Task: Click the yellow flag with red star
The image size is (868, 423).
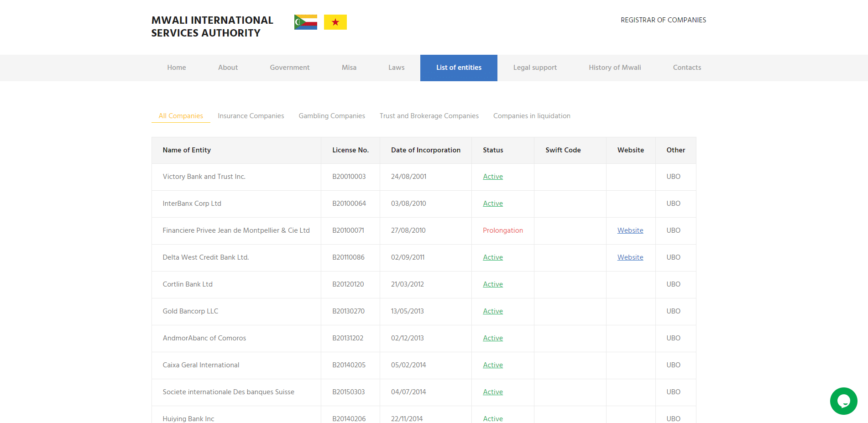Action: 335,22
